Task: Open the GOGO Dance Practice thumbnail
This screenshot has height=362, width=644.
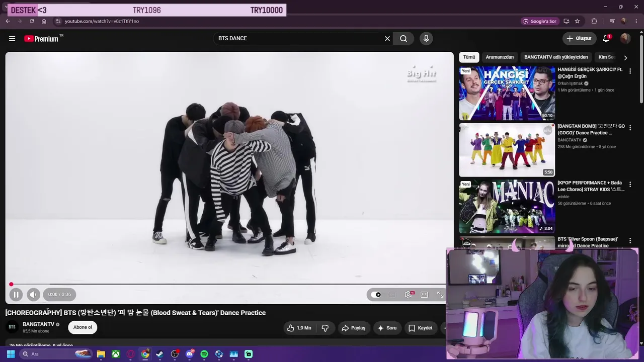Action: pos(507,150)
